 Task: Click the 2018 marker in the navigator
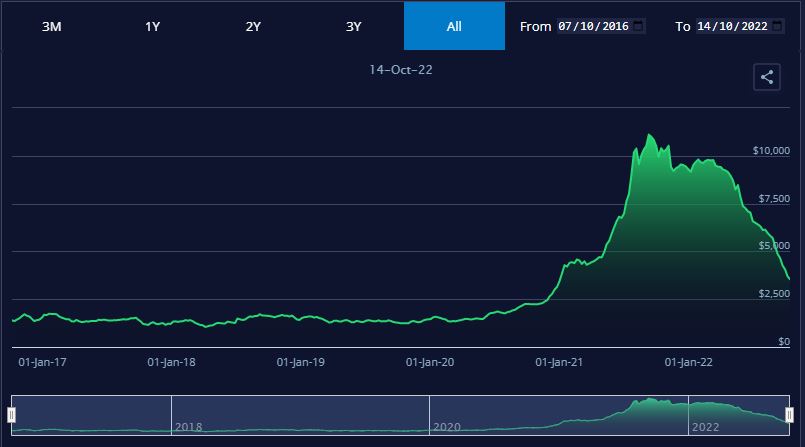188,427
